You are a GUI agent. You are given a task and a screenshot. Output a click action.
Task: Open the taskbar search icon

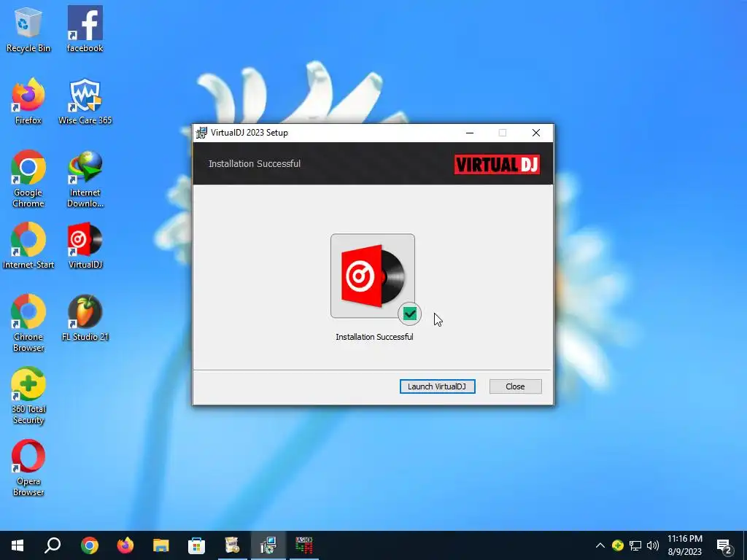53,545
